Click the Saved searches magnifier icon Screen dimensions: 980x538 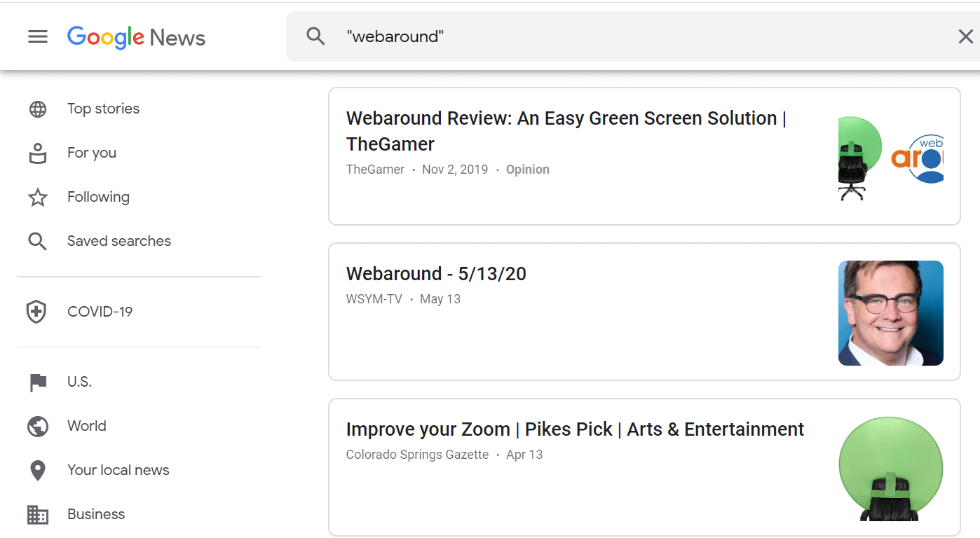coord(38,242)
